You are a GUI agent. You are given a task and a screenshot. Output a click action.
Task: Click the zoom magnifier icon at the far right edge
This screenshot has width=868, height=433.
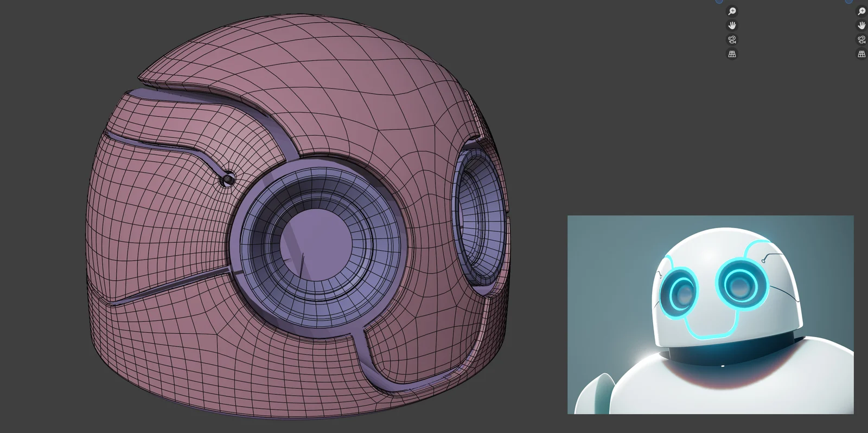pyautogui.click(x=861, y=11)
